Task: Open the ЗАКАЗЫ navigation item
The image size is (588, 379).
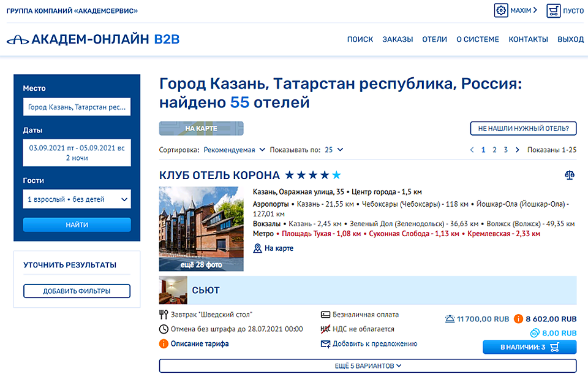Action: tap(398, 39)
